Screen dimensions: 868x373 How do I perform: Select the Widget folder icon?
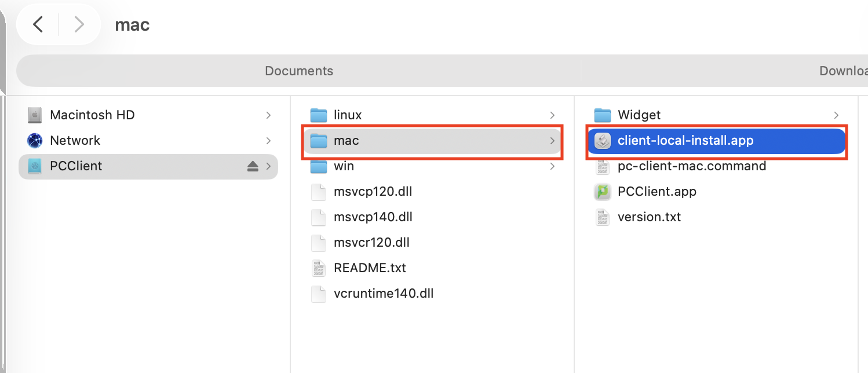click(603, 115)
